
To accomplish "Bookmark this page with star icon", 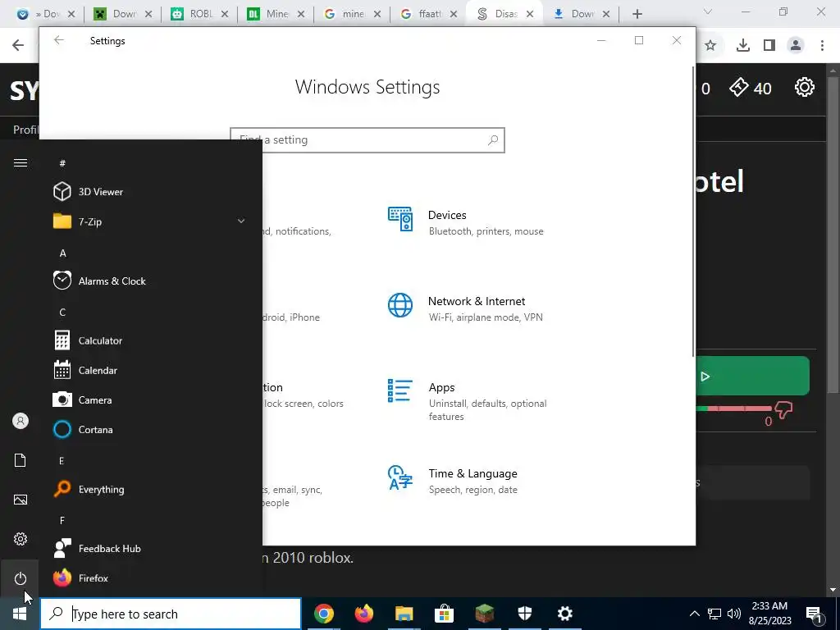I will [710, 46].
